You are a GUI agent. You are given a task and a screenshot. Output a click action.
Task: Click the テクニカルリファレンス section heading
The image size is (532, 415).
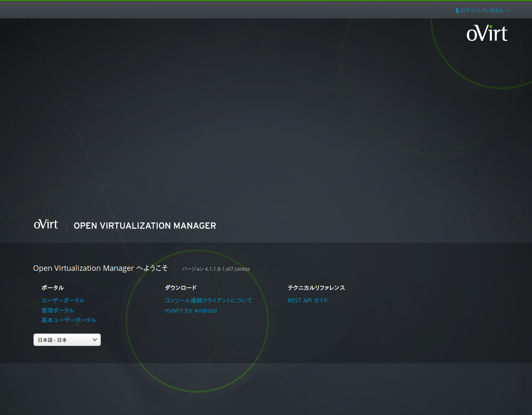coord(316,288)
